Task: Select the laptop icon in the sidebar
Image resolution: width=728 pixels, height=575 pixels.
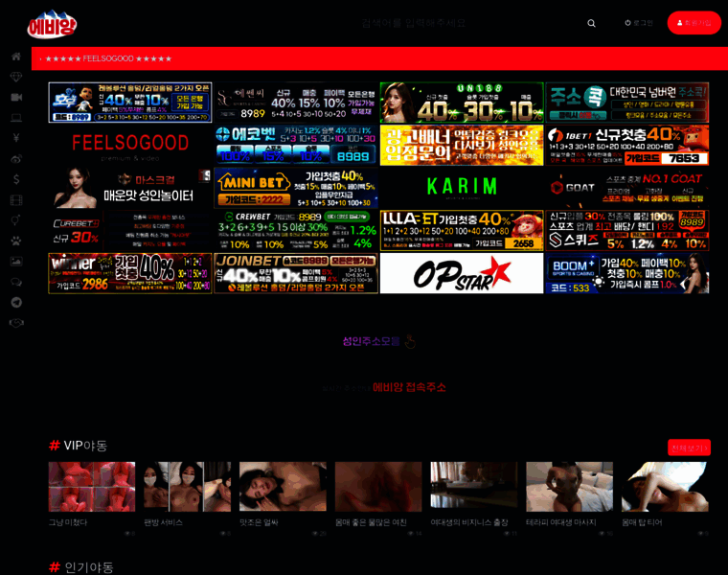Action: pyautogui.click(x=16, y=118)
